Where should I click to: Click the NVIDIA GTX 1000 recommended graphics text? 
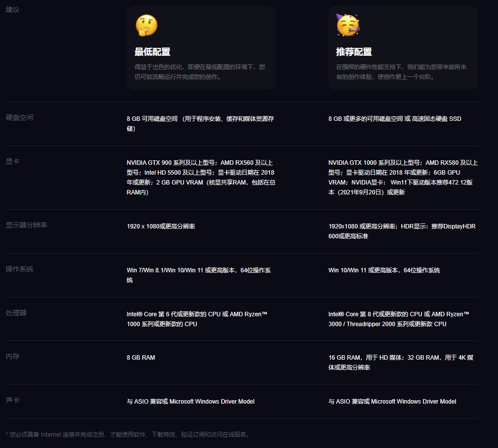coord(402,177)
